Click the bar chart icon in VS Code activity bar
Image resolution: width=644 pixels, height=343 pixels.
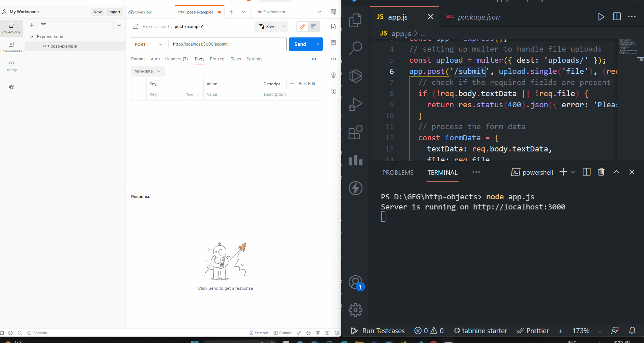click(x=355, y=160)
